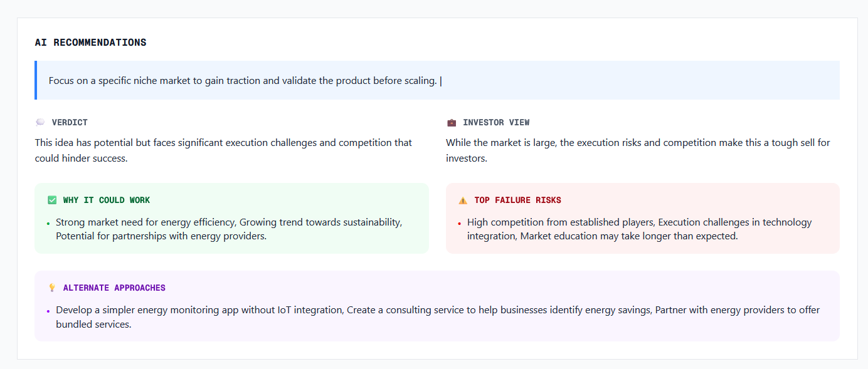Click the AI RECOMMENDATIONS heading

(x=90, y=43)
